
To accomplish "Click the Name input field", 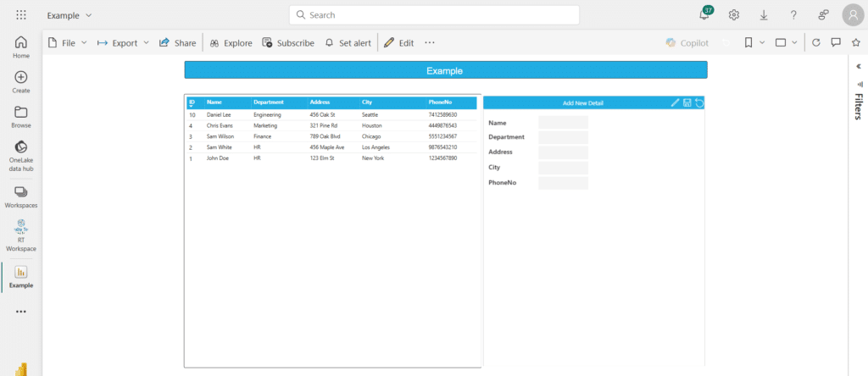I will [563, 123].
